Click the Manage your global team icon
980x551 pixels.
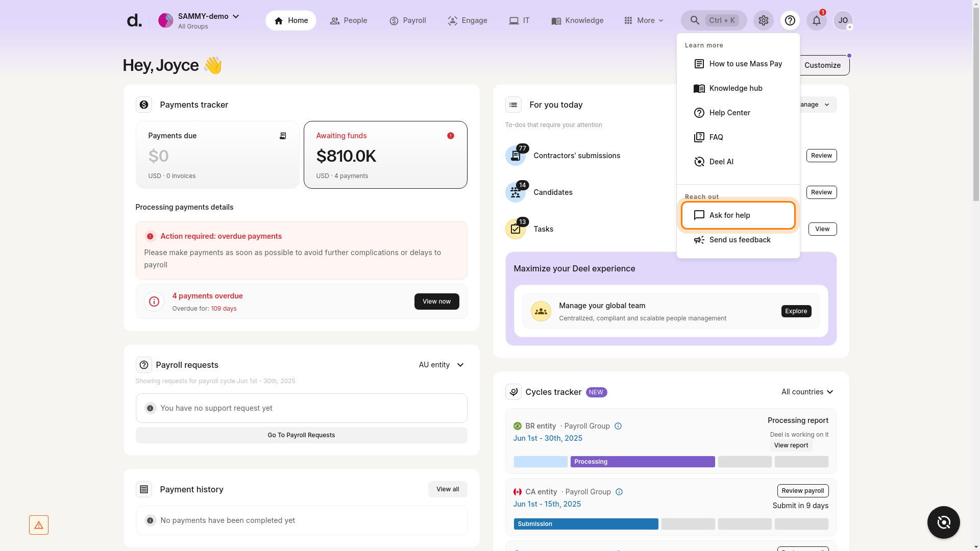541,311
